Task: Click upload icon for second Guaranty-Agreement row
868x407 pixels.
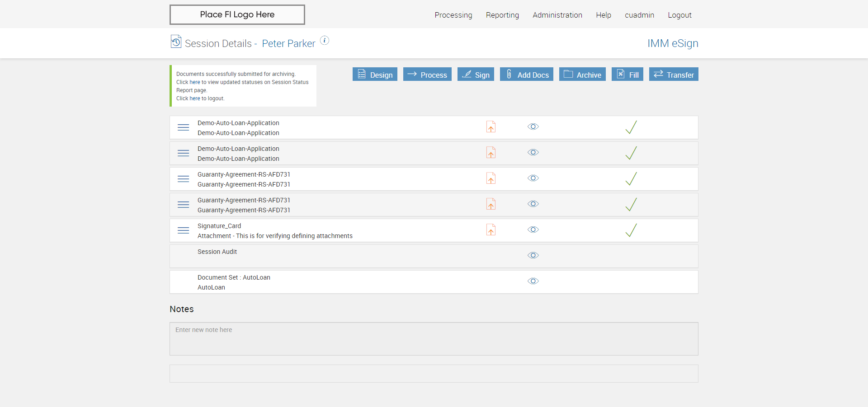Action: [491, 204]
